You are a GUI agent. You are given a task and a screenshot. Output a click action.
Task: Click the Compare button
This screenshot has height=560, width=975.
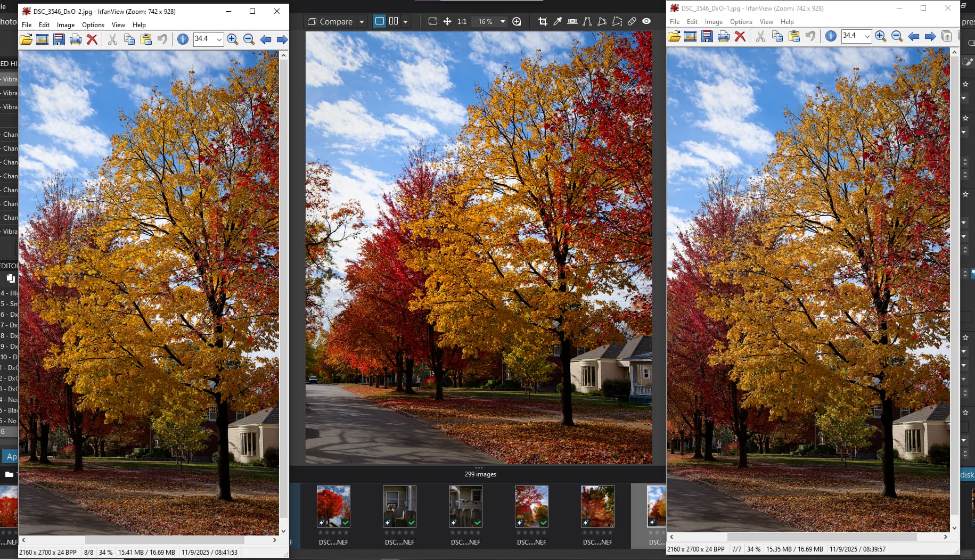(x=330, y=22)
